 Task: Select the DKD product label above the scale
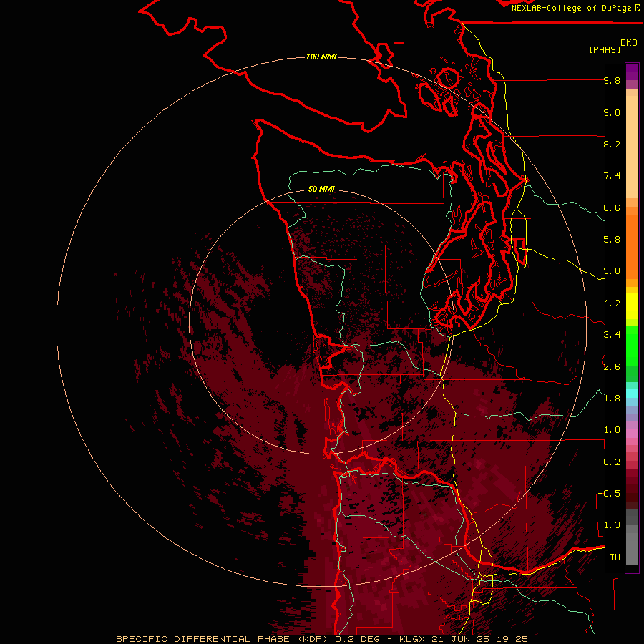coord(629,43)
